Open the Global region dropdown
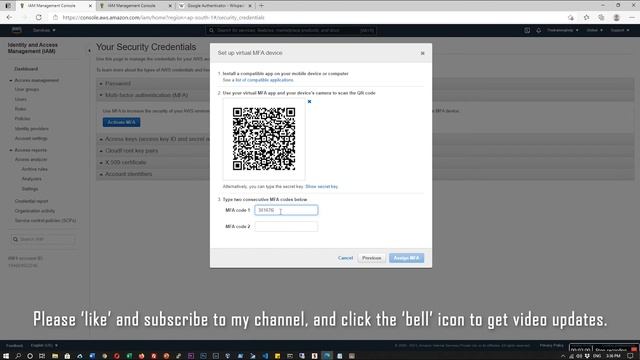Image resolution: width=640 pixels, height=360 pixels. (595, 30)
